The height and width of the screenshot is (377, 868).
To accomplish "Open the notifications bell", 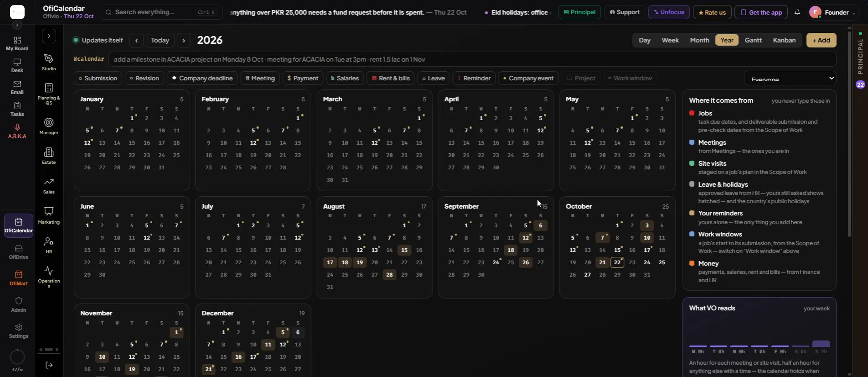I will [x=797, y=12].
